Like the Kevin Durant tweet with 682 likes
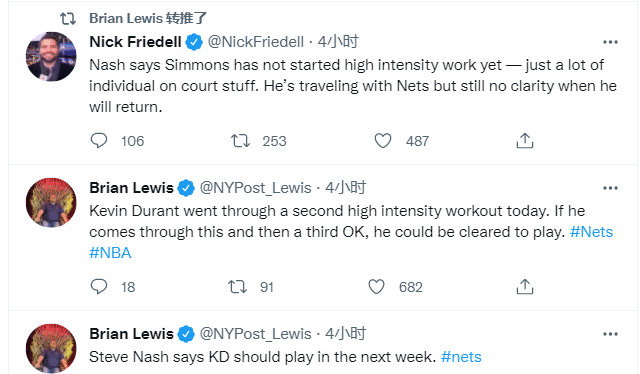The image size is (640, 374). tap(376, 287)
